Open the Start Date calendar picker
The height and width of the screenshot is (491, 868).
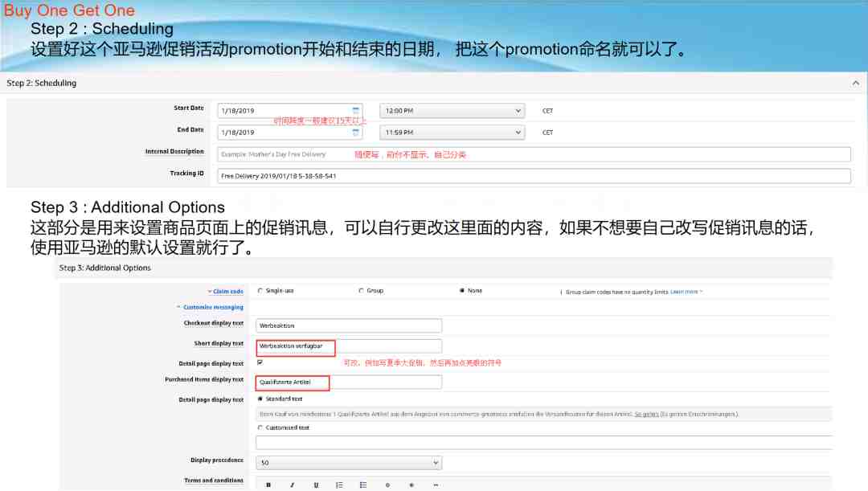coord(356,111)
